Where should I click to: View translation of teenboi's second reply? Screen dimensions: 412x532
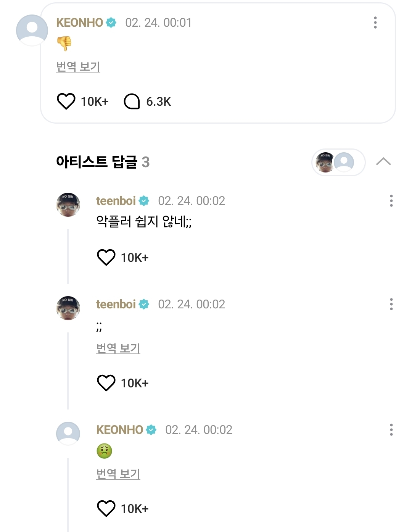coord(118,348)
